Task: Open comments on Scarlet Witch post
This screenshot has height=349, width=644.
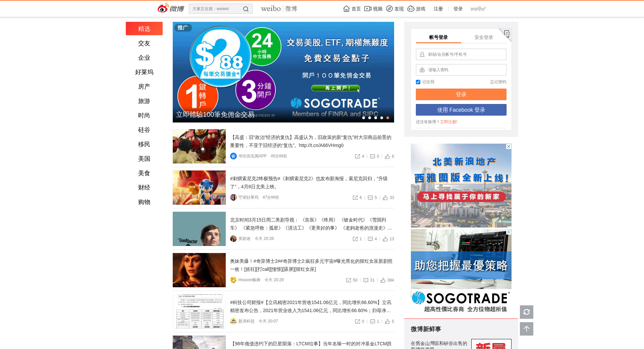Action: (366, 280)
